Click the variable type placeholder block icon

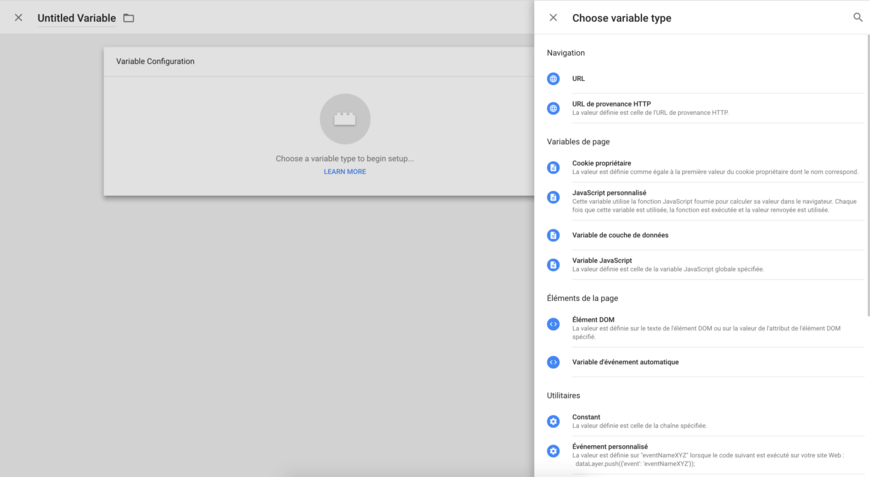point(345,119)
